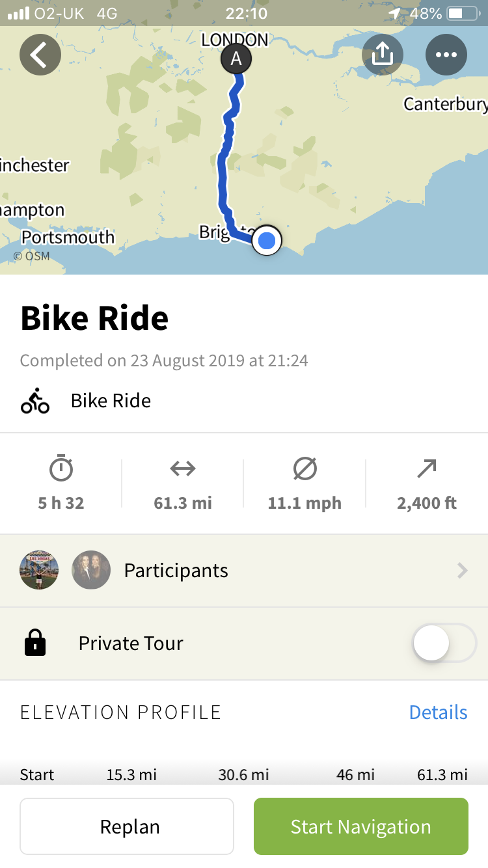Tap the second participant avatar
The image size is (488, 868).
[x=91, y=571]
